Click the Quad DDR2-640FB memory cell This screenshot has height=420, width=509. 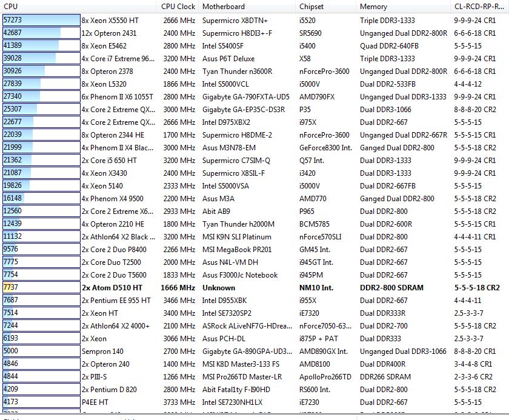pyautogui.click(x=389, y=46)
